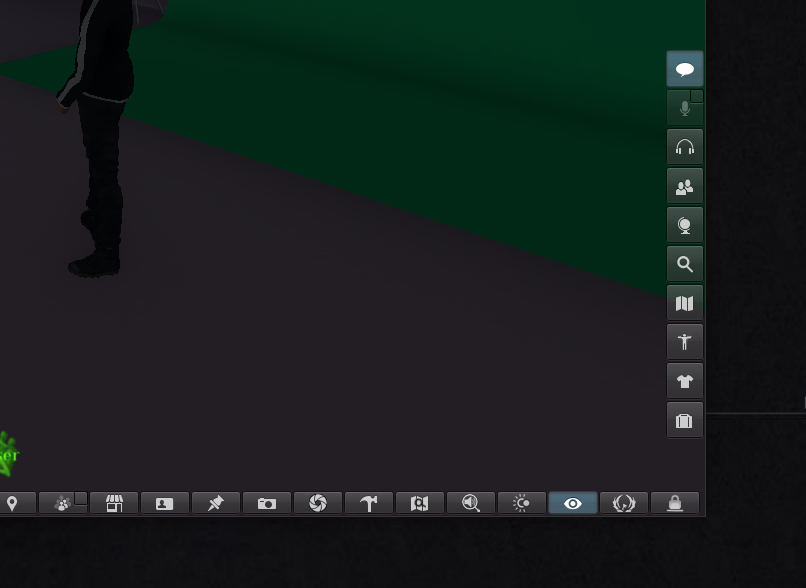Open environment settings via the sun icon

pos(522,503)
